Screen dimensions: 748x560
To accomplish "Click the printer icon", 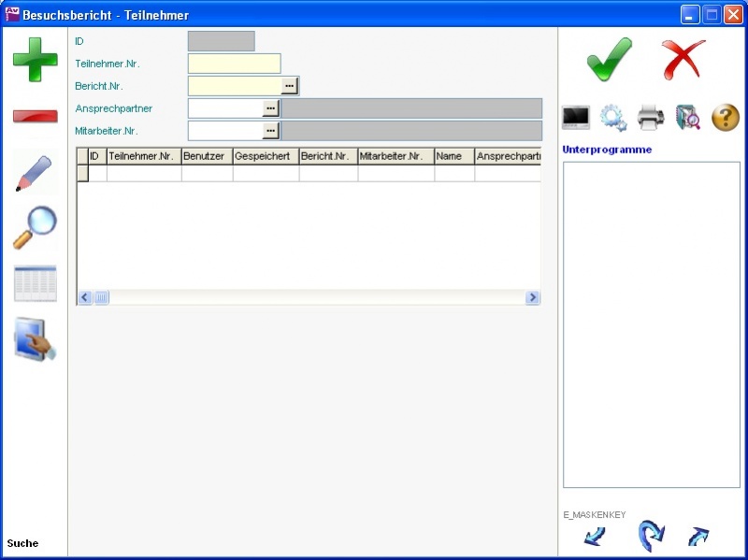I will click(651, 118).
